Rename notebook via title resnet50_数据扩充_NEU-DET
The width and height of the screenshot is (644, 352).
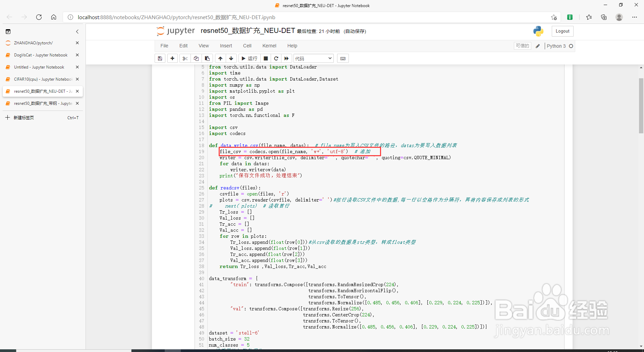coord(248,31)
